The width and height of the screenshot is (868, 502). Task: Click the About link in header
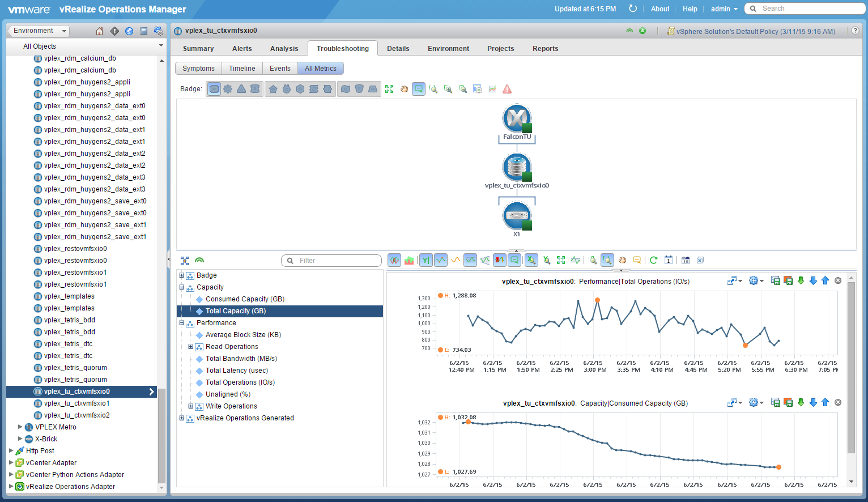point(660,9)
